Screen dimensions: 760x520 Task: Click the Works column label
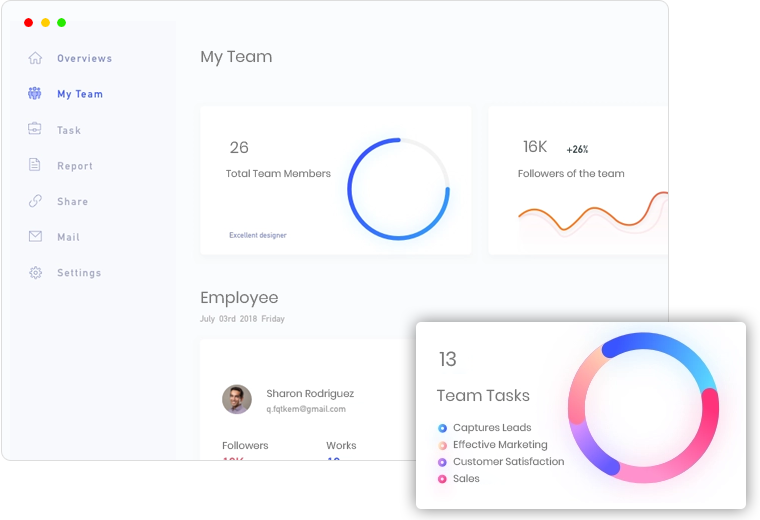point(341,445)
